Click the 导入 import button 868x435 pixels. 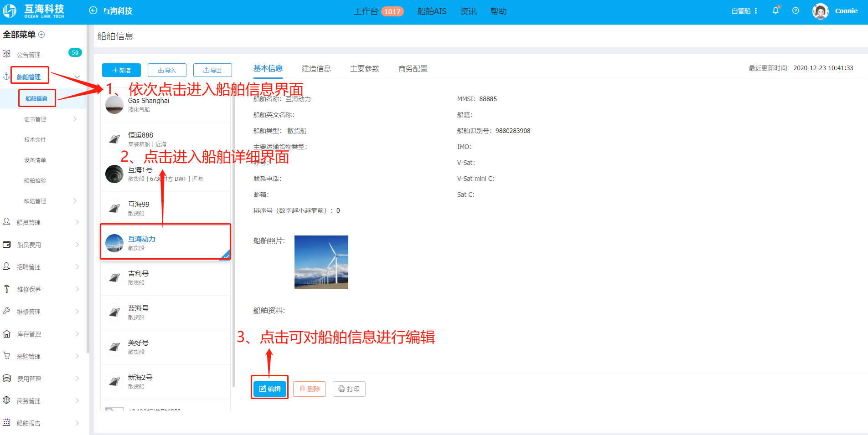point(167,70)
